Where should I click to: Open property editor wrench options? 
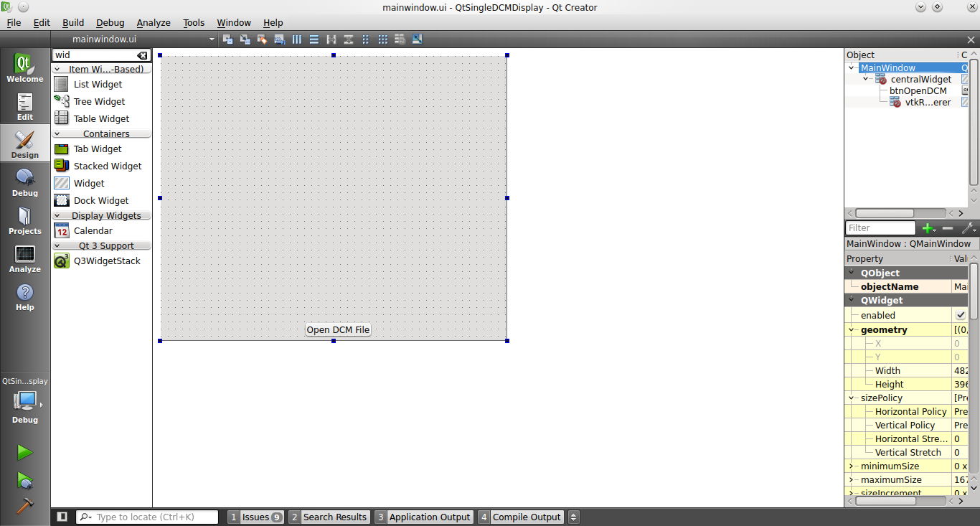[x=968, y=228]
